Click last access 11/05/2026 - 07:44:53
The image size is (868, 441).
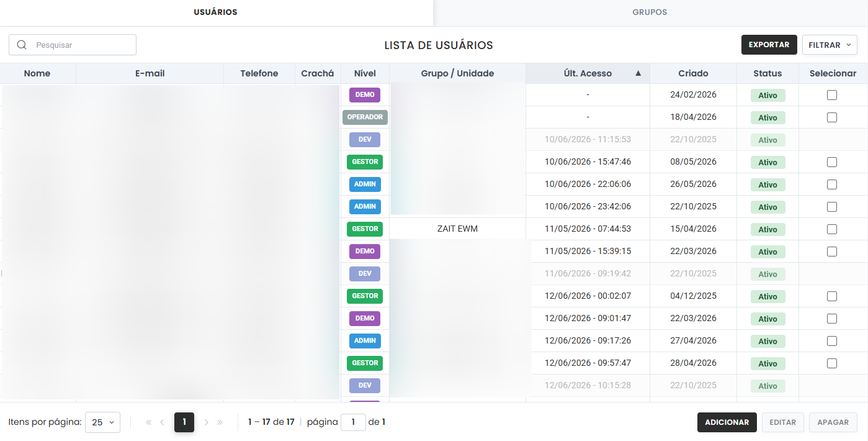click(x=588, y=229)
